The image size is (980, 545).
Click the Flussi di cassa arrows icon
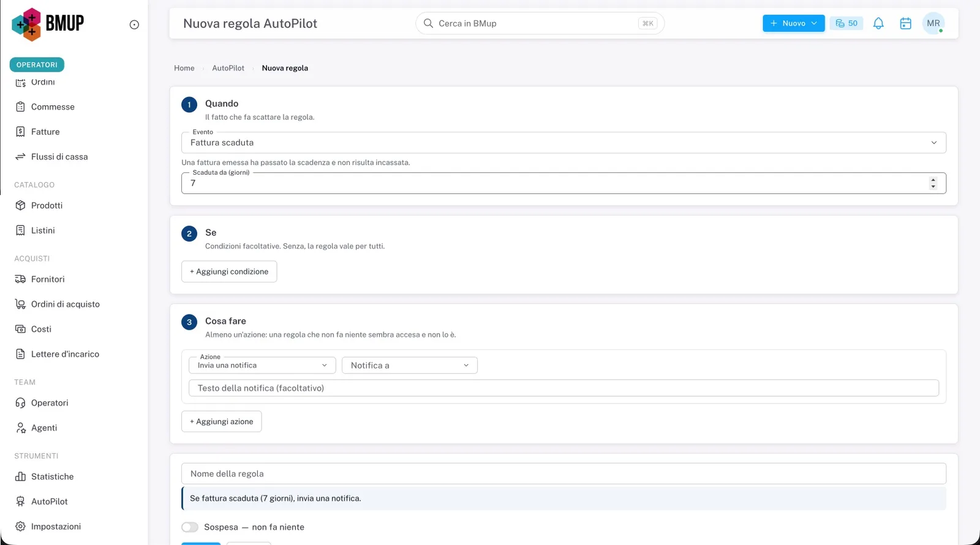[20, 157]
